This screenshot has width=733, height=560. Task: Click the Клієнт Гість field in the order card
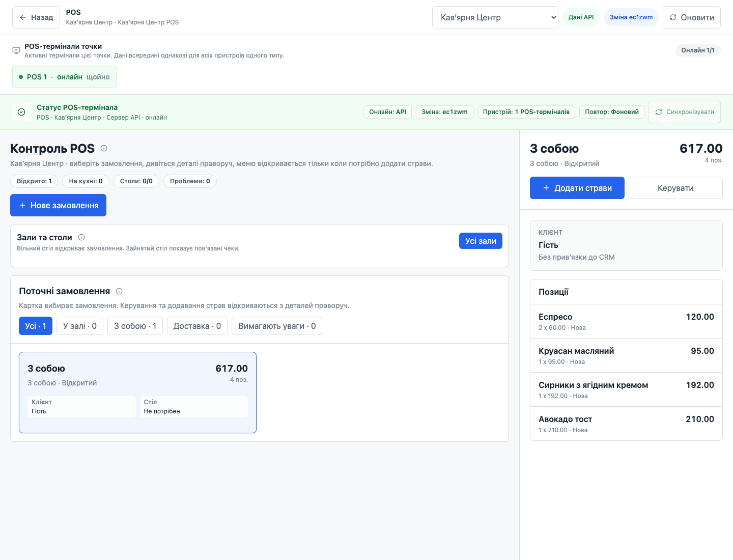click(81, 407)
